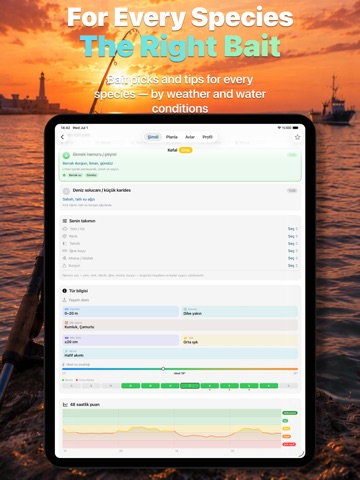Open the Planla tab
The image size is (360, 480).
pos(172,137)
